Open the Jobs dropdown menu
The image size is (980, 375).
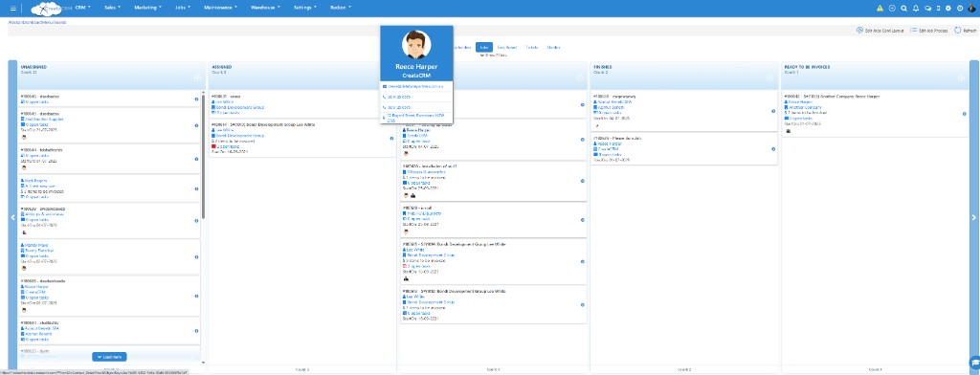183,8
